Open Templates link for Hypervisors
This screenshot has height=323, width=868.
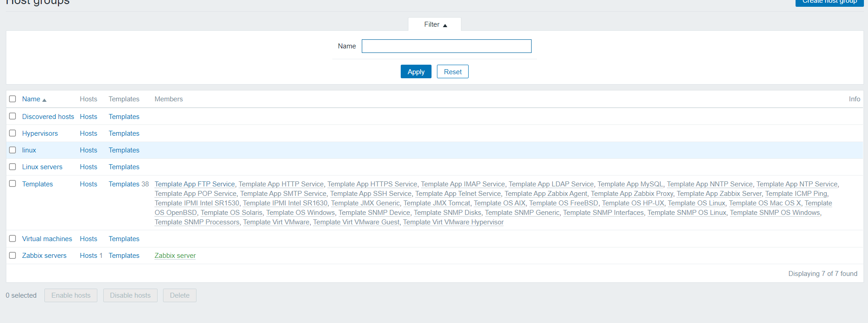tap(124, 133)
